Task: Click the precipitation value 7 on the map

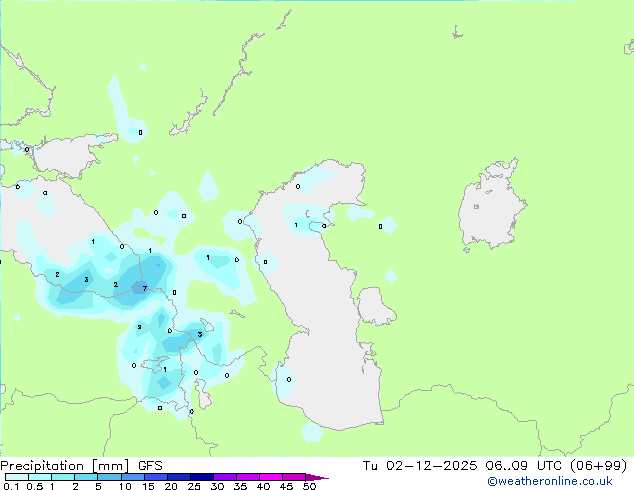Action: pos(145,288)
